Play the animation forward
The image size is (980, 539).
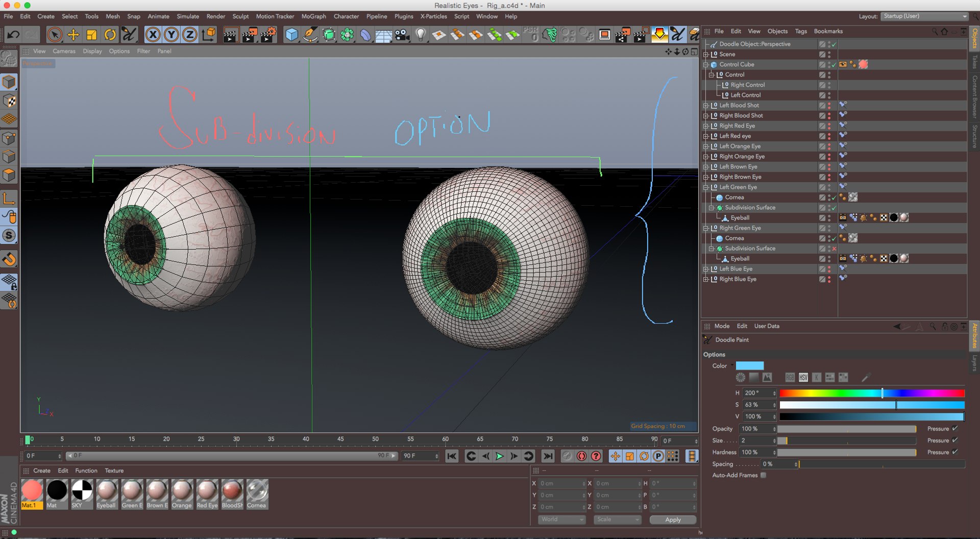tap(500, 456)
